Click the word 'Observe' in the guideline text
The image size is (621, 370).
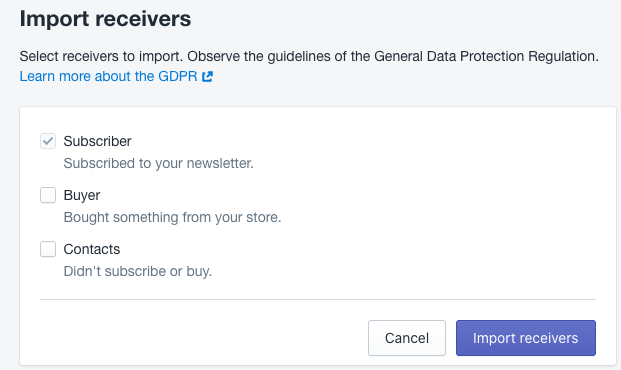213,56
